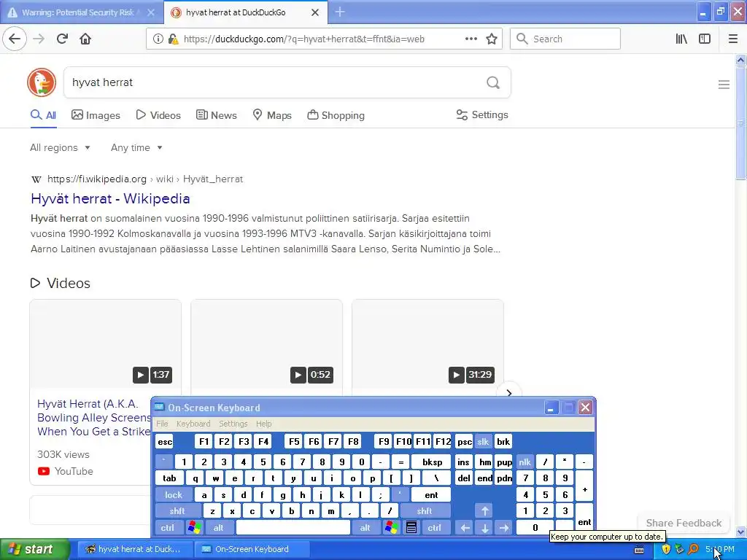Click the bksp key on On-Screen Keyboard

pyautogui.click(x=432, y=462)
